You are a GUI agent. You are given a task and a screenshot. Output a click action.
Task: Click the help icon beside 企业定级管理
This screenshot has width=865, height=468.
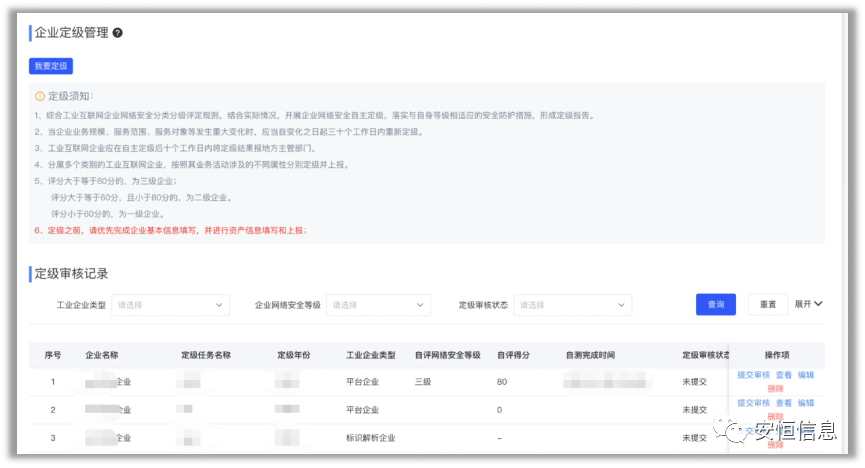tap(118, 33)
